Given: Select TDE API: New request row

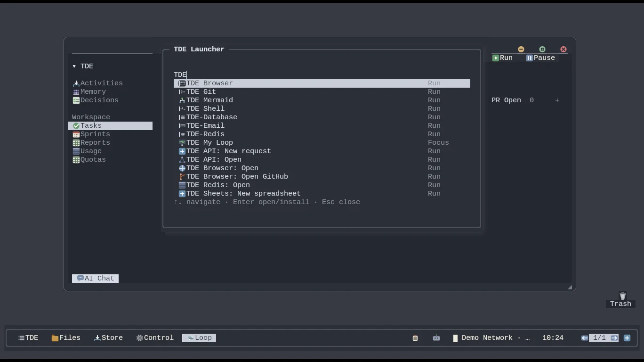Looking at the screenshot, I should pyautogui.click(x=322, y=151).
